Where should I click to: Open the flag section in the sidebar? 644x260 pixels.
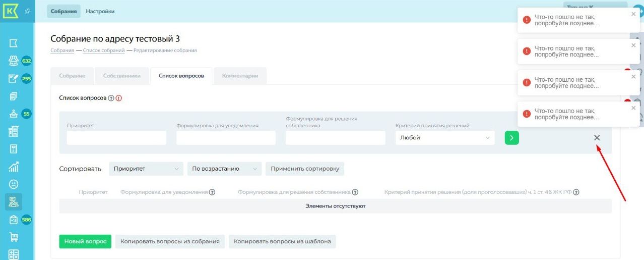pos(14,43)
